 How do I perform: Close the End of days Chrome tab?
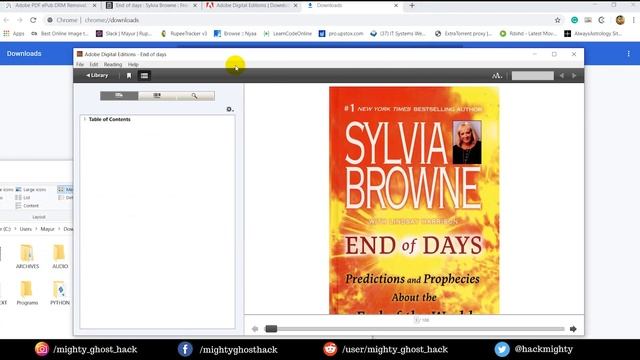coord(195,5)
